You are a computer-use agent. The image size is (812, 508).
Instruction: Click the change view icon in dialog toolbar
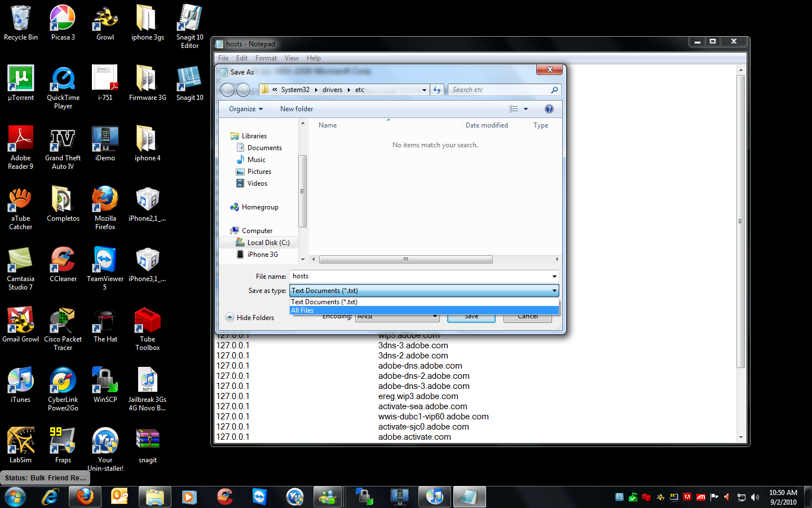[514, 109]
